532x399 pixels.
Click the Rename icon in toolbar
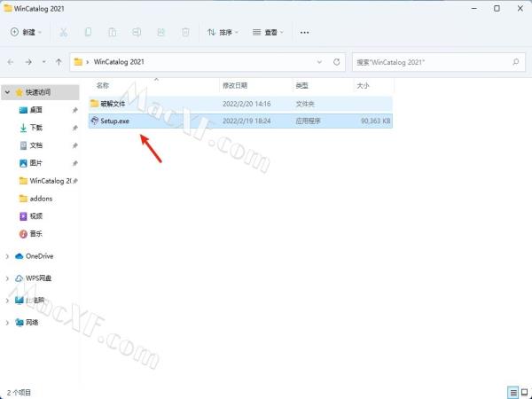(x=137, y=32)
